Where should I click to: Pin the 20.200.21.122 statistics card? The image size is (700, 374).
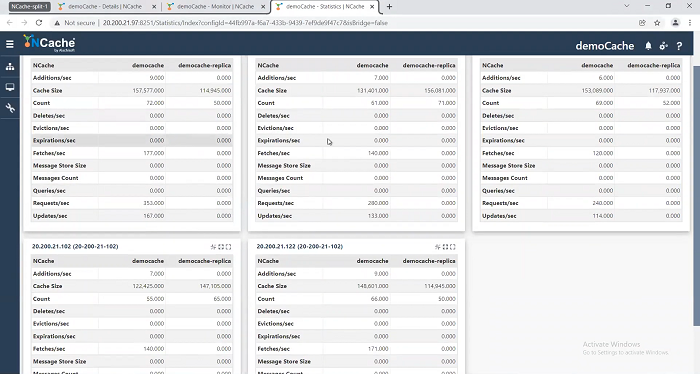[x=438, y=247]
